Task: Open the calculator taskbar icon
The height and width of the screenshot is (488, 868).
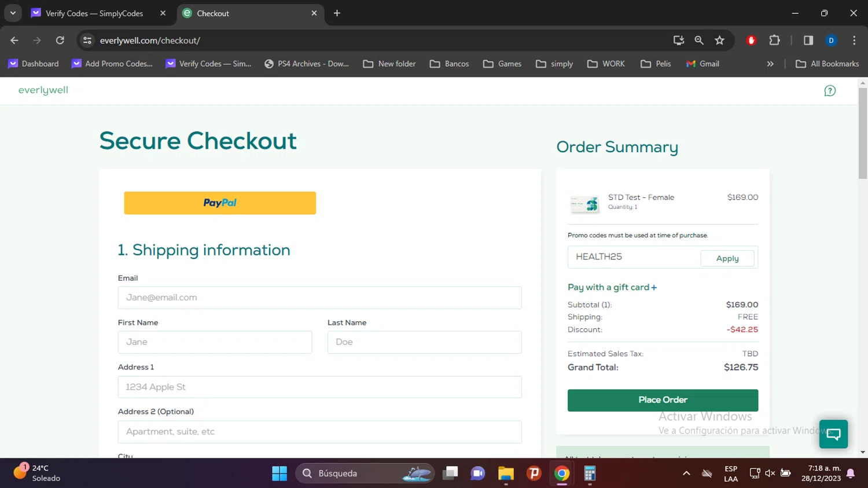Action: (590, 474)
